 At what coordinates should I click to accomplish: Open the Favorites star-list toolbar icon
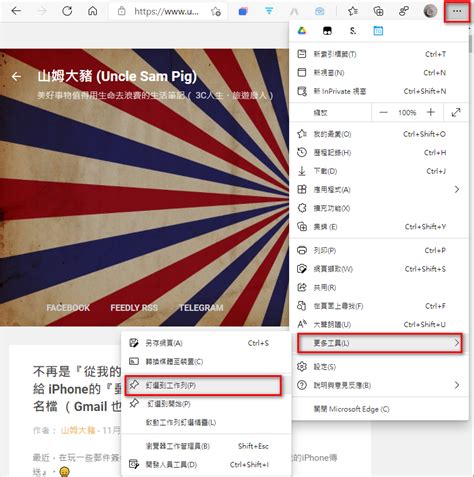pos(353,11)
